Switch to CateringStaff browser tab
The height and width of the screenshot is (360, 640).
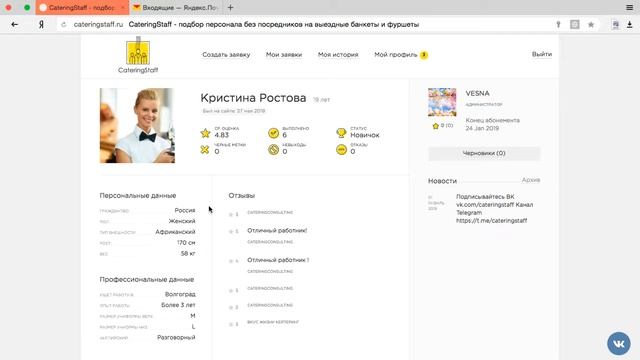tap(82, 7)
